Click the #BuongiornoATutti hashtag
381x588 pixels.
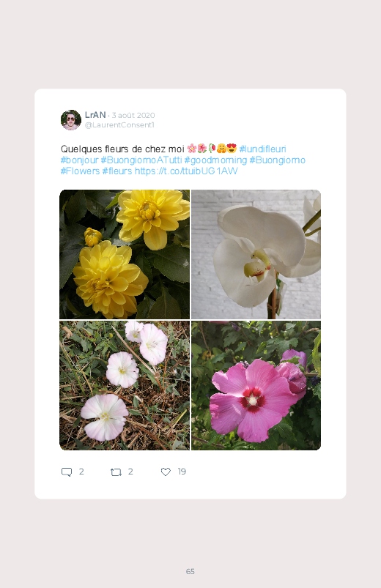141,160
